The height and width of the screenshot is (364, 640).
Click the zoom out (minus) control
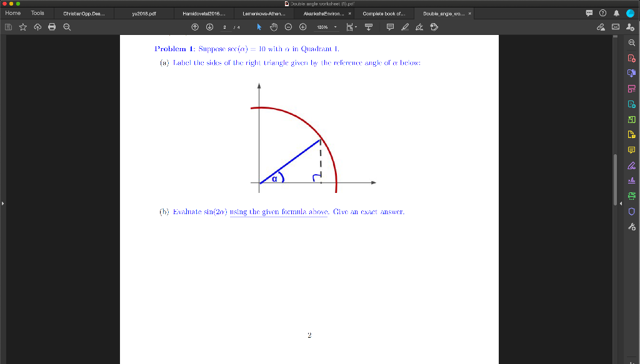point(287,27)
